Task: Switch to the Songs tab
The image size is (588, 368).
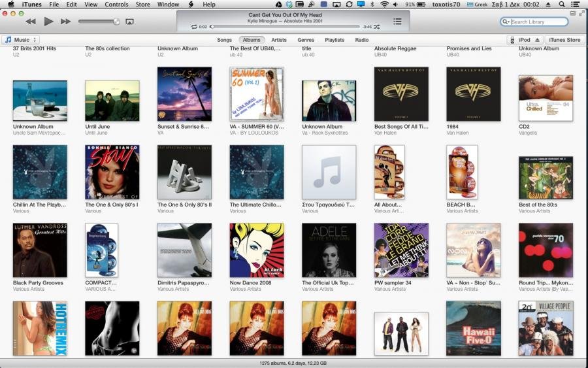Action: tap(224, 40)
